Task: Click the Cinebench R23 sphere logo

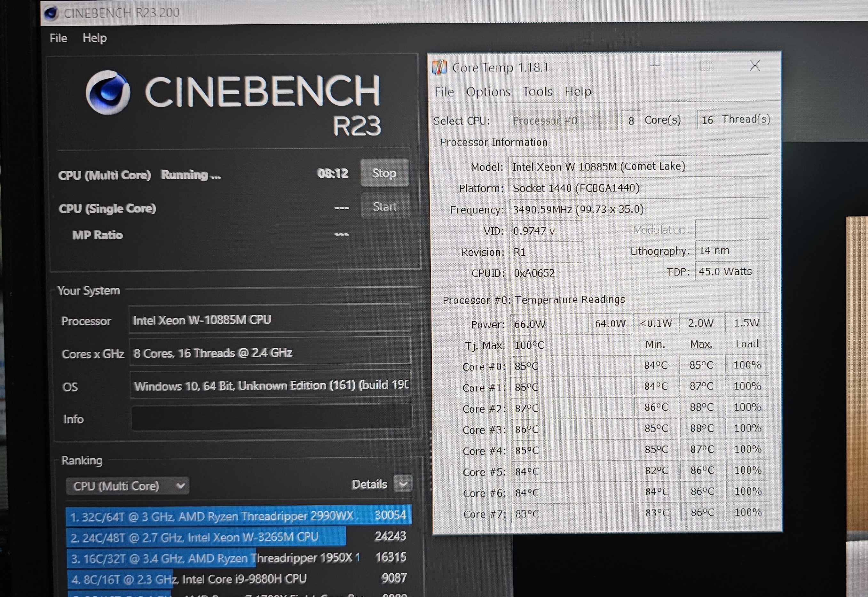Action: (108, 92)
